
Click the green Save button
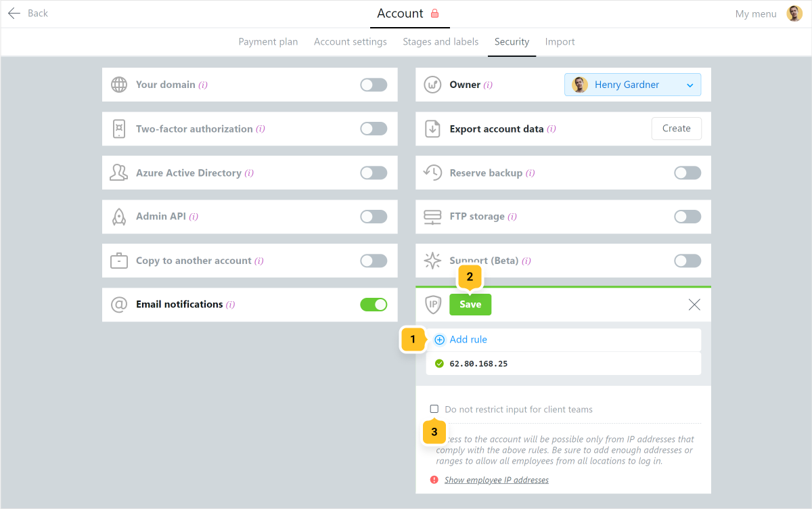[x=470, y=305]
